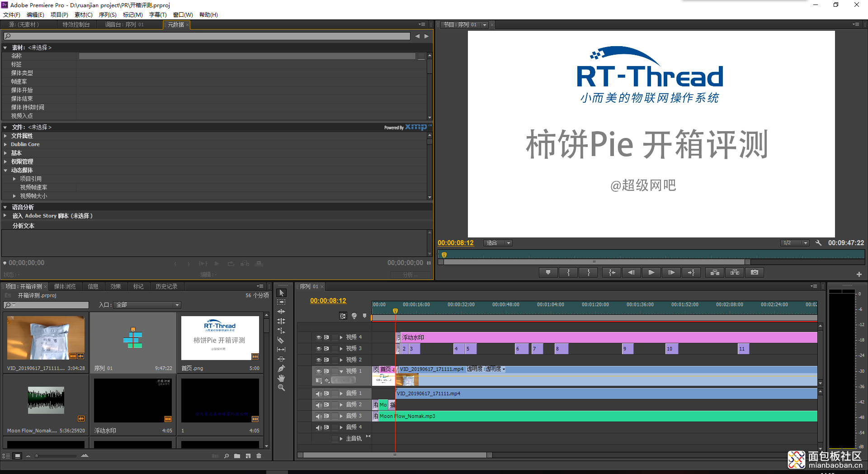Select the Track Select tool
868x474 pixels.
coord(281,302)
